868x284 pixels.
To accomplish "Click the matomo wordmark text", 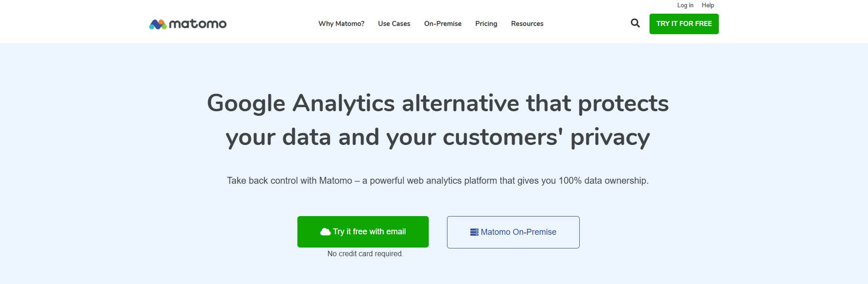I will (x=198, y=23).
